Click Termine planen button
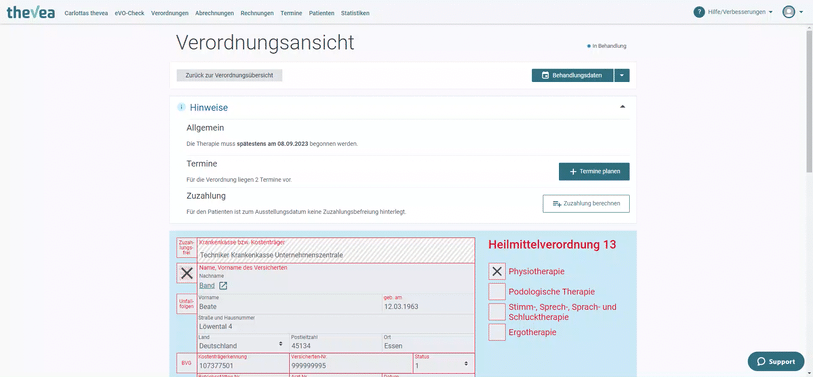Viewport: 813px width, 377px height. coord(594,172)
